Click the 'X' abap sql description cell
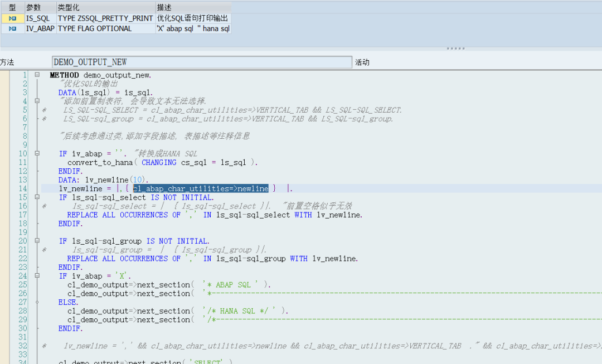 tap(193, 28)
